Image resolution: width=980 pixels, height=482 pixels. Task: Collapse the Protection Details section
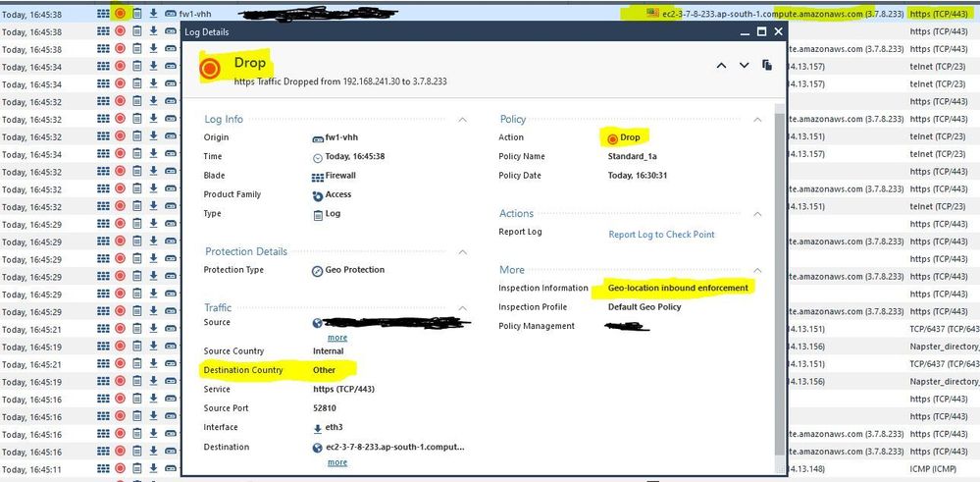tap(462, 251)
